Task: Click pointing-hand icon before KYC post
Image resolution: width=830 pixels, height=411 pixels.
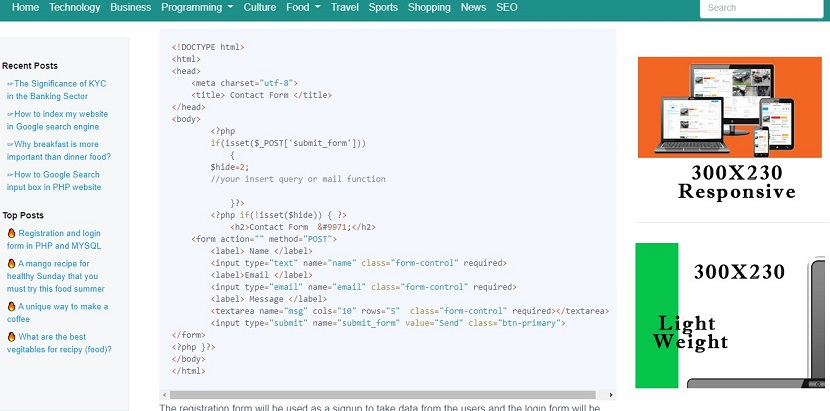Action: pos(10,84)
